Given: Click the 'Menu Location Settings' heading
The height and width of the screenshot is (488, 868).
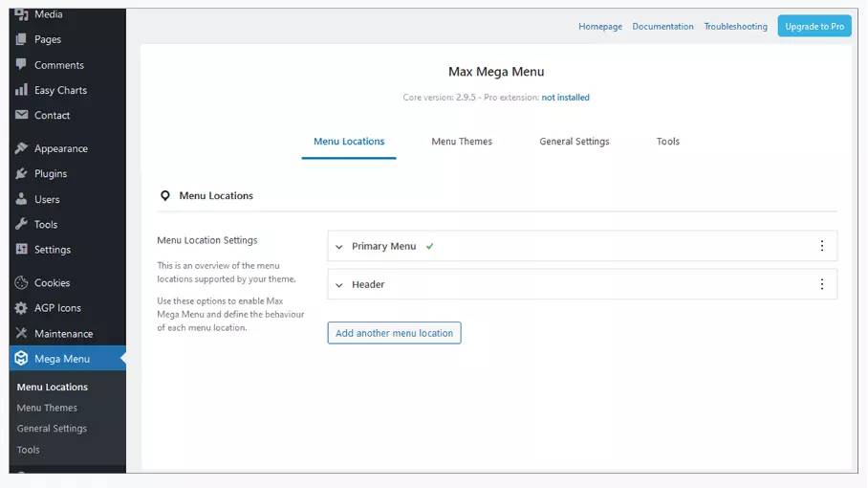Looking at the screenshot, I should pyautogui.click(x=207, y=240).
